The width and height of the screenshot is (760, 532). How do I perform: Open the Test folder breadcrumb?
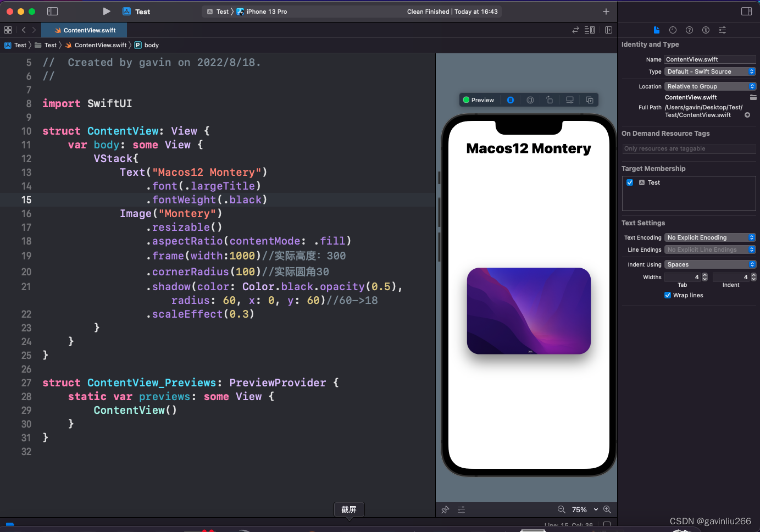[46, 45]
